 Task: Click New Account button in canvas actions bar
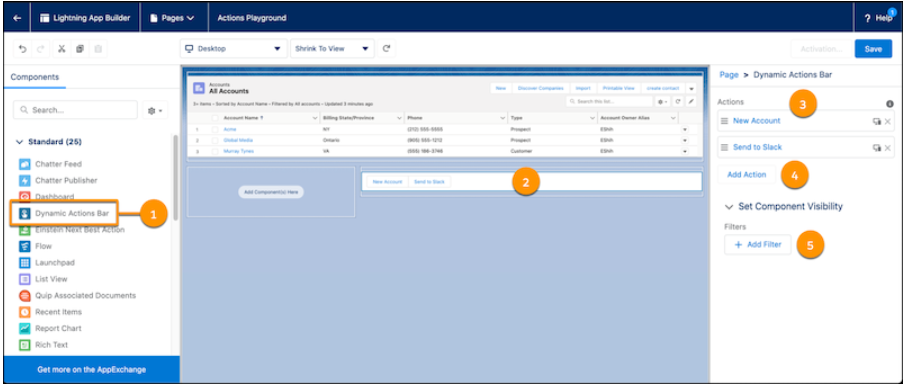tap(387, 182)
